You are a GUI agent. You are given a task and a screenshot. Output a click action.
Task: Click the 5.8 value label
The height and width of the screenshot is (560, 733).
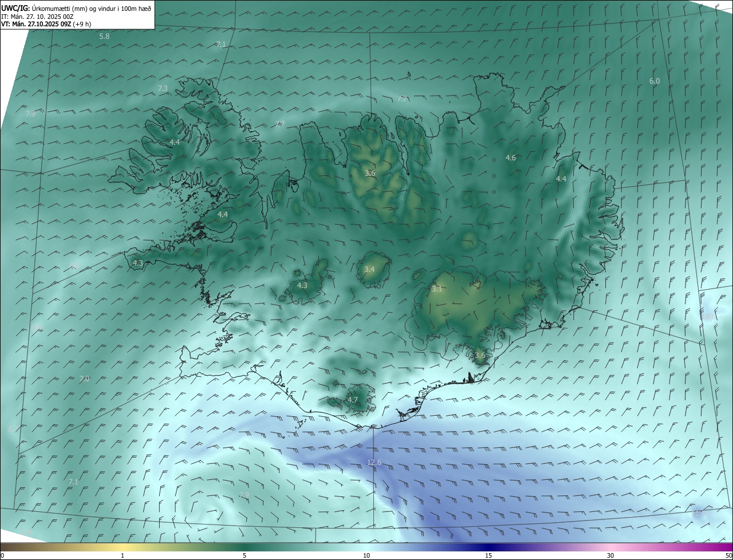pyautogui.click(x=104, y=37)
